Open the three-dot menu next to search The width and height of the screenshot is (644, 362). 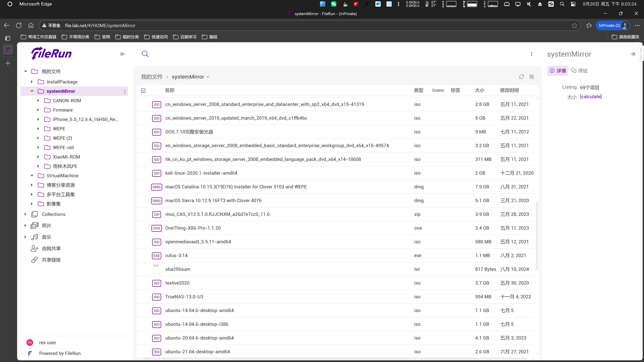(x=531, y=54)
